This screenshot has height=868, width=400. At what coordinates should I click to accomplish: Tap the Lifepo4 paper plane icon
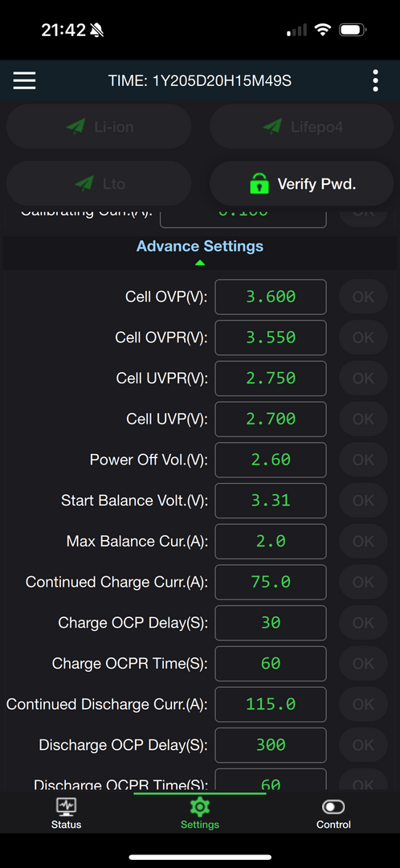(272, 127)
